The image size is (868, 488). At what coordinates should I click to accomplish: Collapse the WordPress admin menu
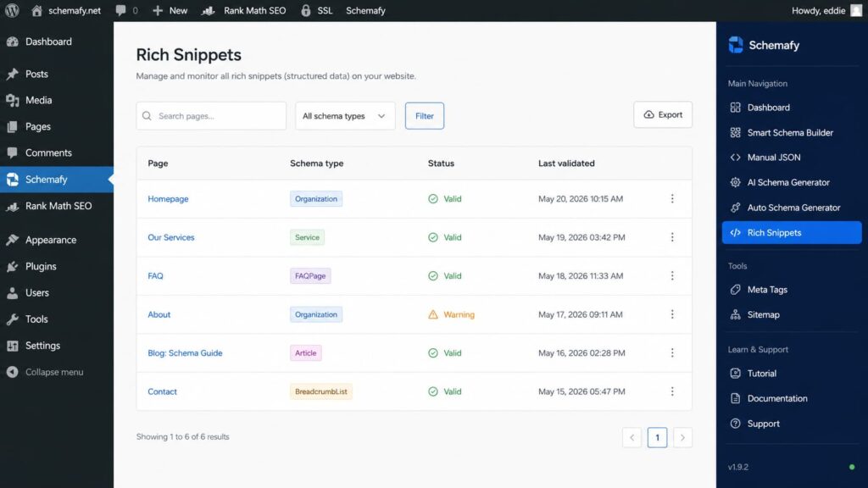pos(57,372)
